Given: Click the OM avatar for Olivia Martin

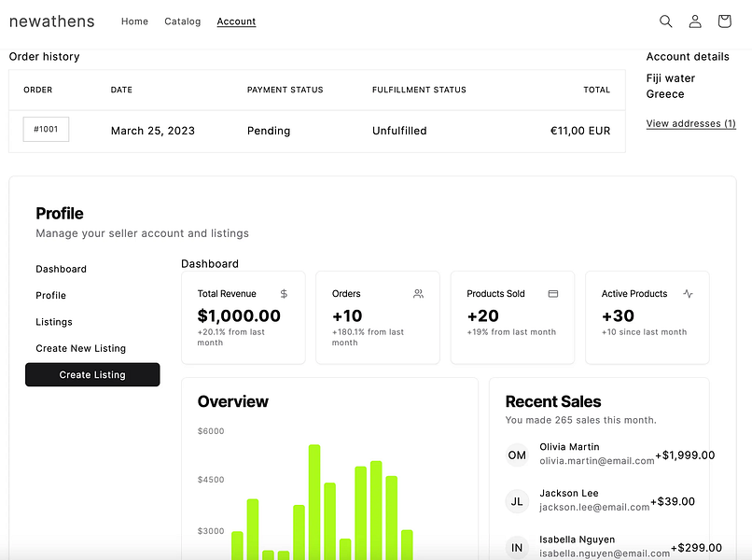Looking at the screenshot, I should 517,455.
